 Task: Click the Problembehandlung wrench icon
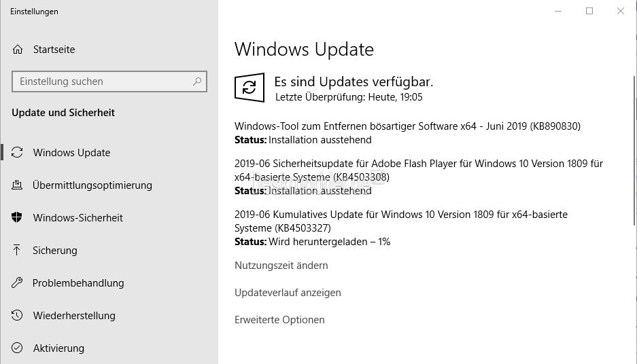(17, 283)
